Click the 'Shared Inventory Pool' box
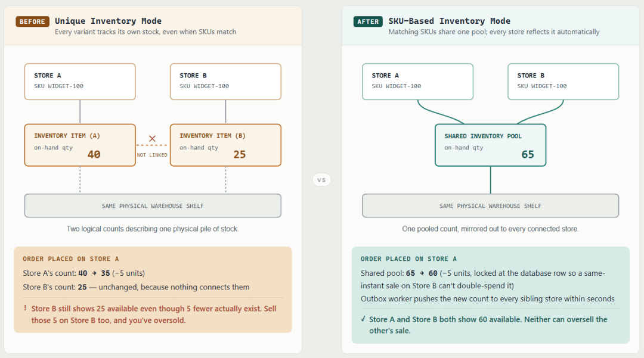The width and height of the screenshot is (644, 358). pyautogui.click(x=490, y=145)
